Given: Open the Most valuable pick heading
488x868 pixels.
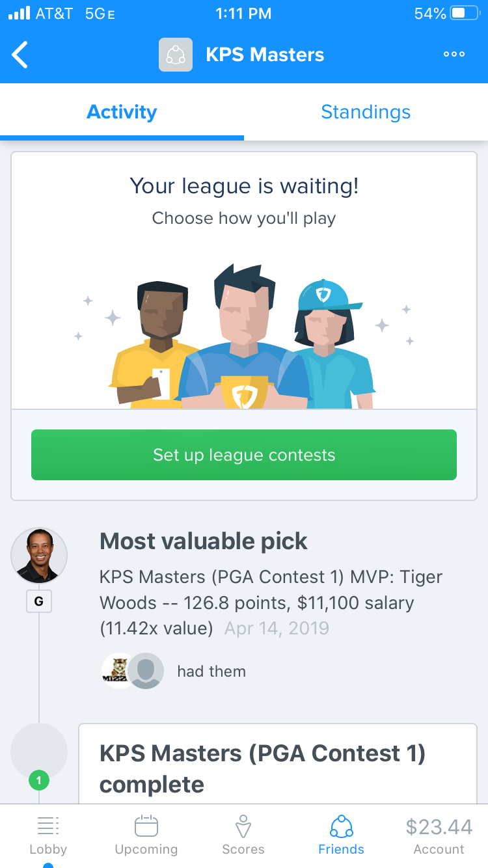Looking at the screenshot, I should point(204,541).
